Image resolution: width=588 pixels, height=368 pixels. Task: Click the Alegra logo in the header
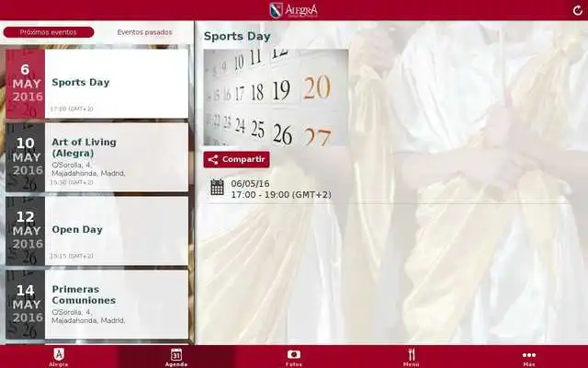pos(293,10)
